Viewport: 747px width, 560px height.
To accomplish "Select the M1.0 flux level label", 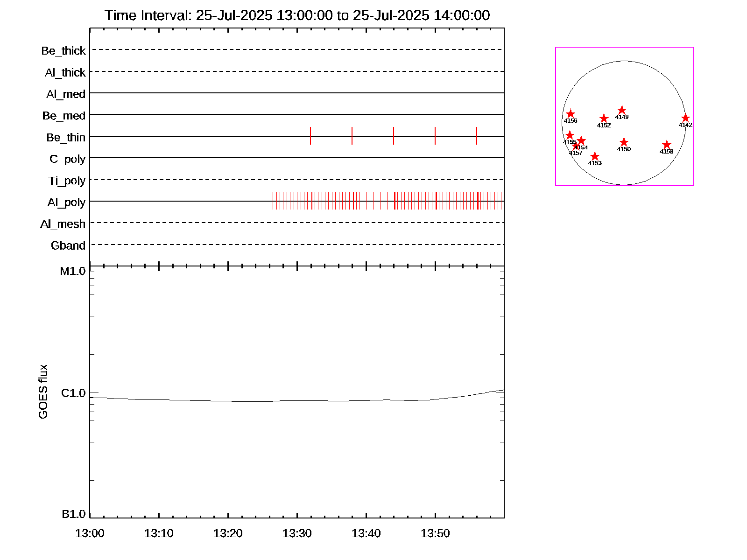I will coord(73,271).
